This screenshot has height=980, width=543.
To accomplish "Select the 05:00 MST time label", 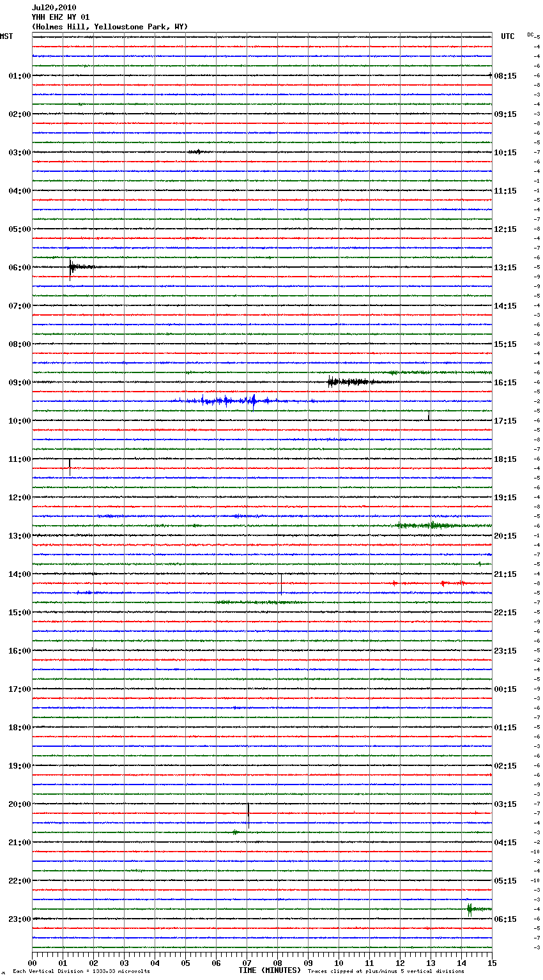I will click(x=20, y=229).
